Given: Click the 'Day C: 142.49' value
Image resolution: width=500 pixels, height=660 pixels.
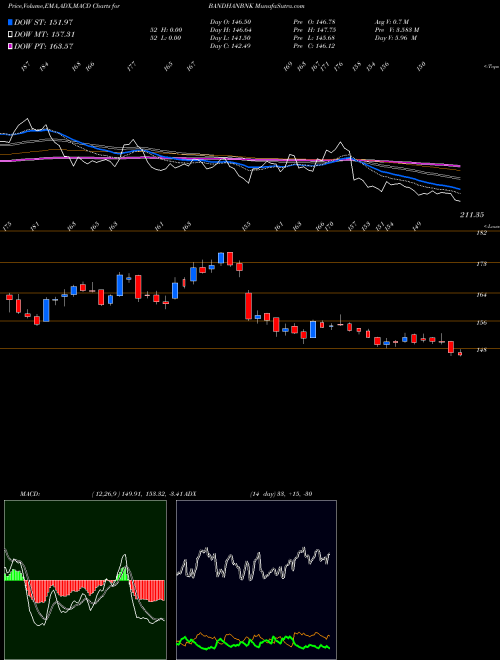Looking at the screenshot, I should 230,46.
